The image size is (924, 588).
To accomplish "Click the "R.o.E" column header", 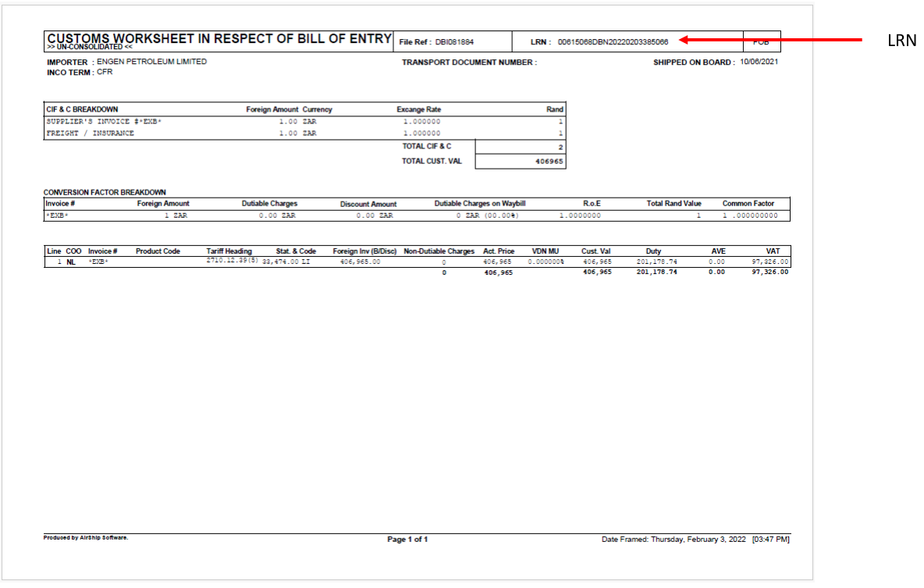I will pyautogui.click(x=592, y=204).
